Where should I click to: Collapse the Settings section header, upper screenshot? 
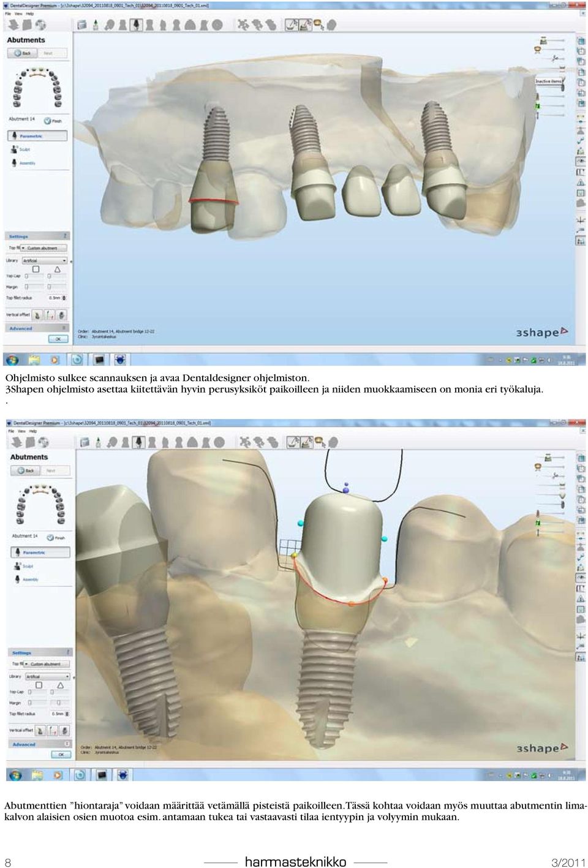[38, 236]
